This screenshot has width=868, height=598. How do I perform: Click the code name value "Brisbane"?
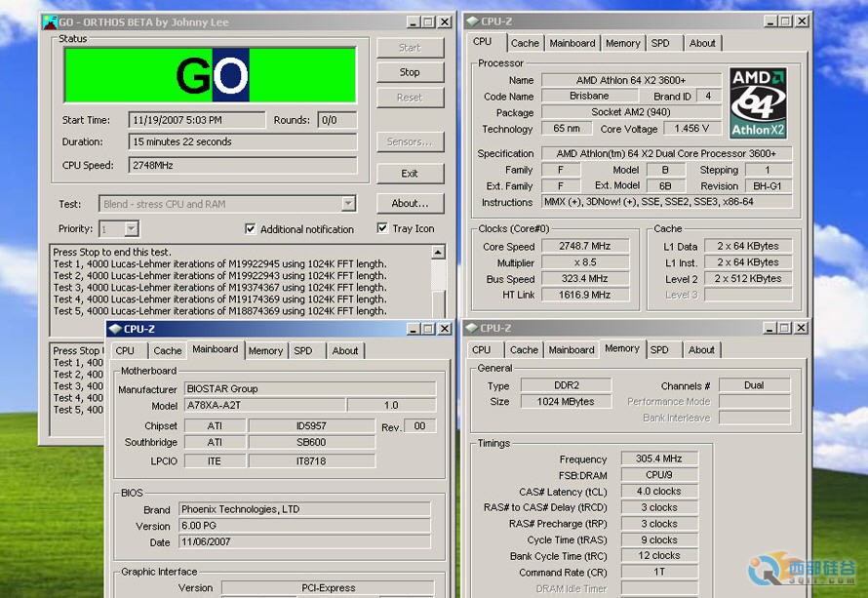[x=588, y=96]
